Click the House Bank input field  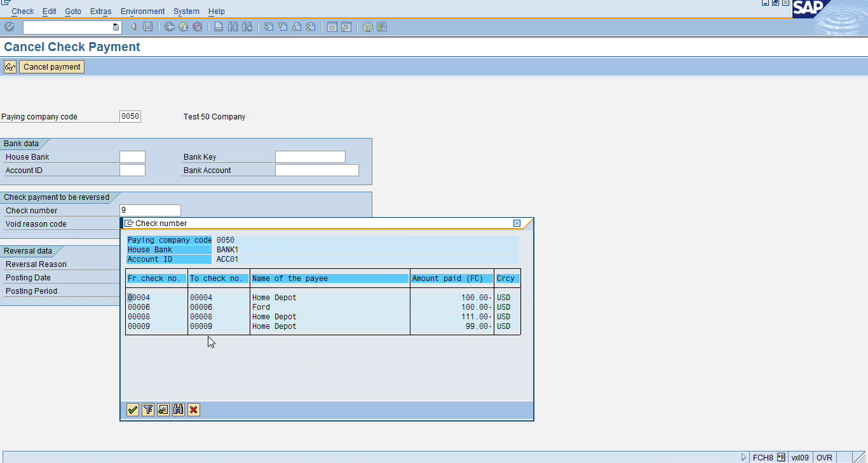click(133, 157)
